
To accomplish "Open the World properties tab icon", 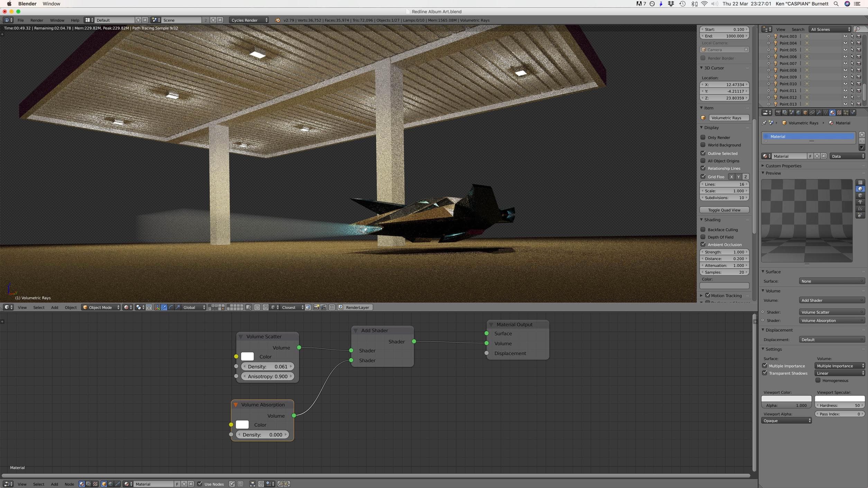I will pyautogui.click(x=798, y=112).
